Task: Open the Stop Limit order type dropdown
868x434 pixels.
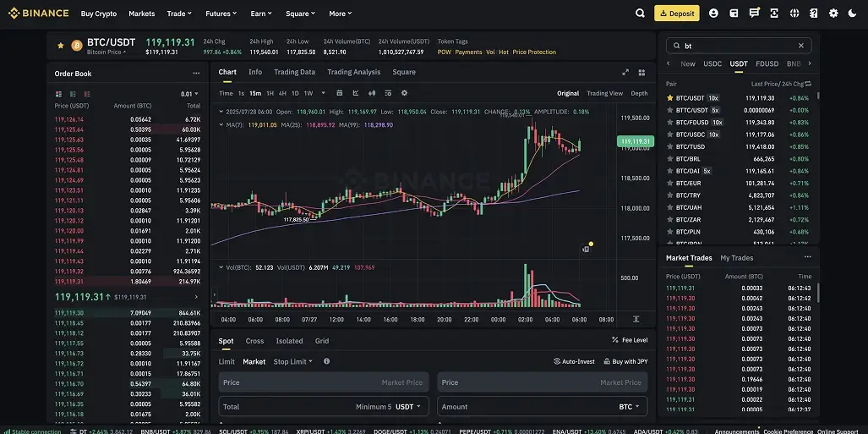Action: (292, 361)
